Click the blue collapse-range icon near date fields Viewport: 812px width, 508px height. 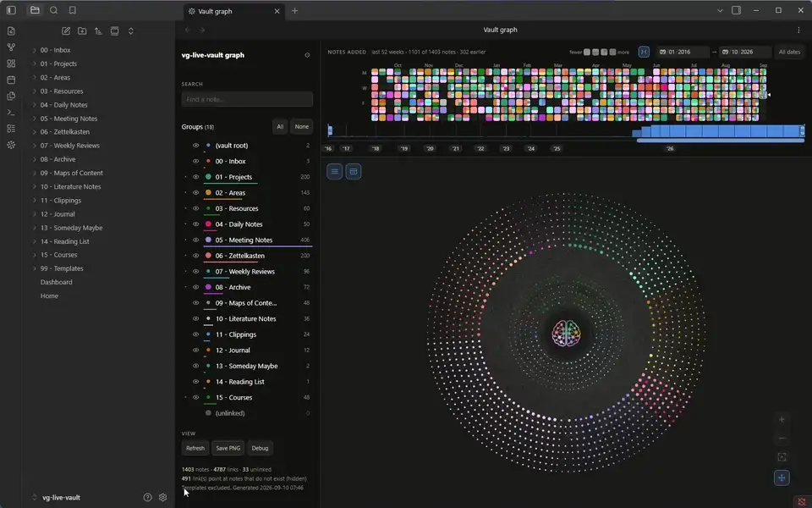644,52
